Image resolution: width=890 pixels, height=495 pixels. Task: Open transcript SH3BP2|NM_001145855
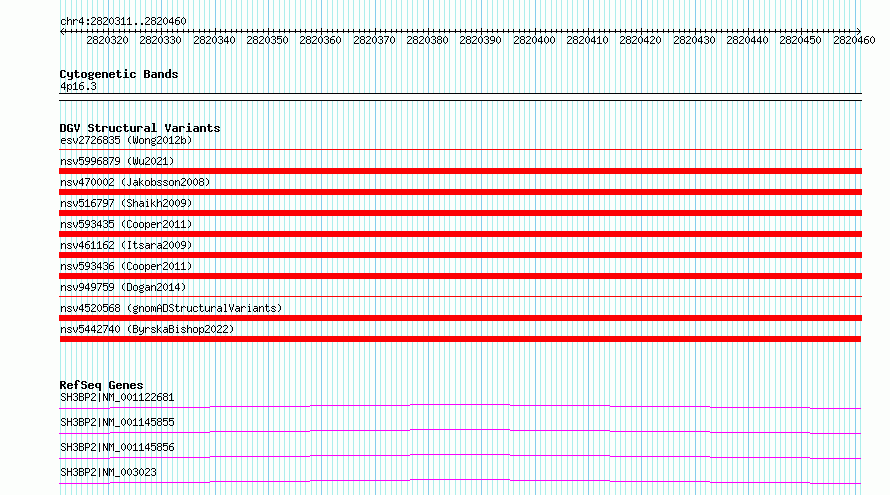point(117,422)
